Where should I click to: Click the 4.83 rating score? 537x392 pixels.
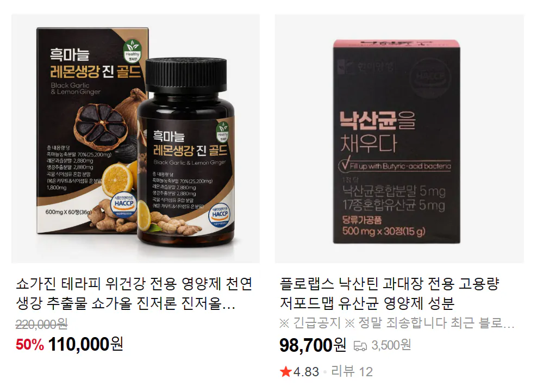pos(306,372)
